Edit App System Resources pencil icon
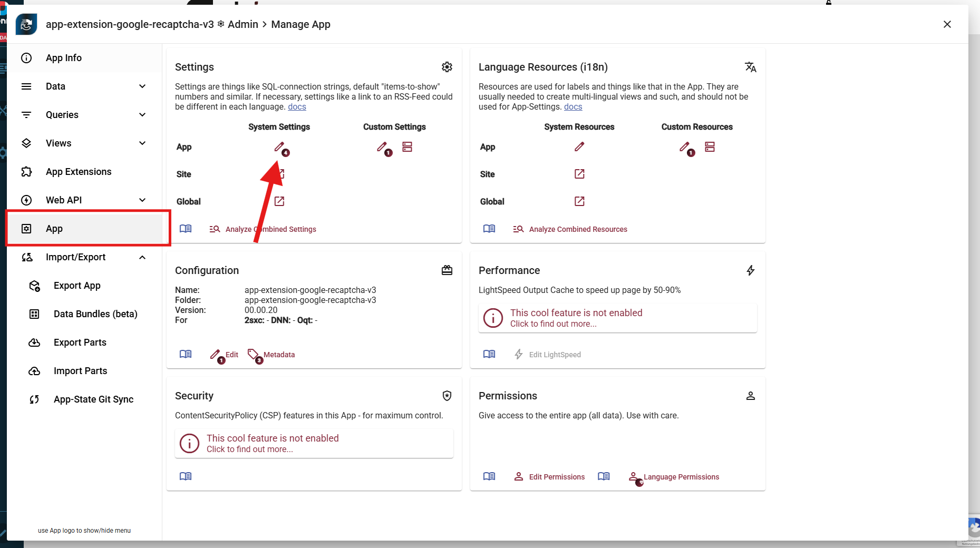The width and height of the screenshot is (980, 548). [579, 147]
